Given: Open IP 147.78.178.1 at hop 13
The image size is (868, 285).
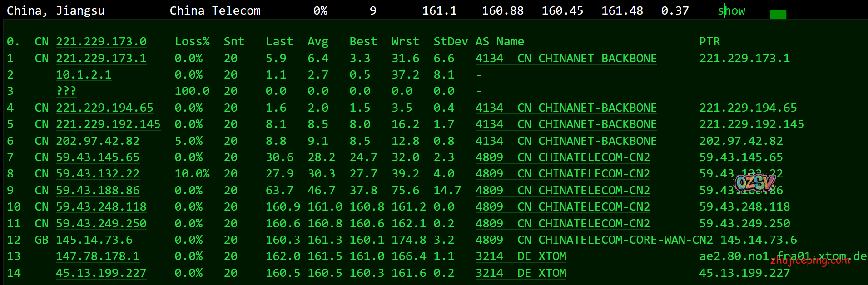Looking at the screenshot, I should coord(98,256).
